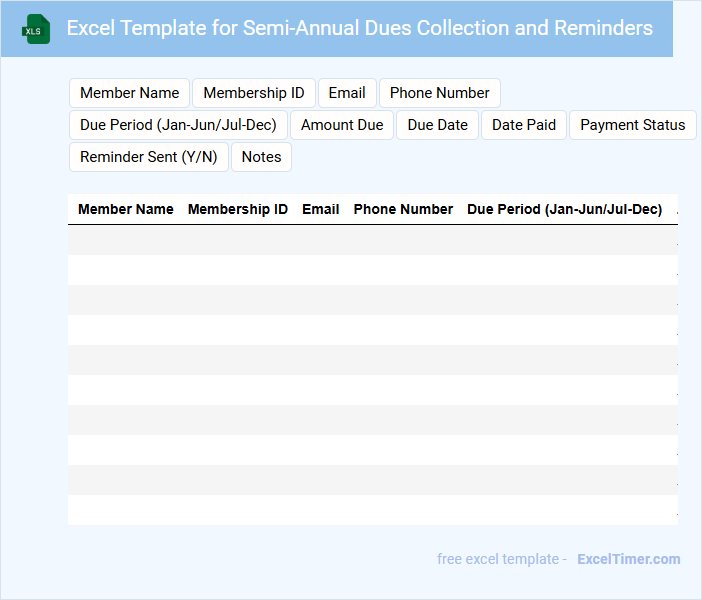Select the Member Name tag
Image resolution: width=702 pixels, height=600 pixels.
pyautogui.click(x=129, y=93)
